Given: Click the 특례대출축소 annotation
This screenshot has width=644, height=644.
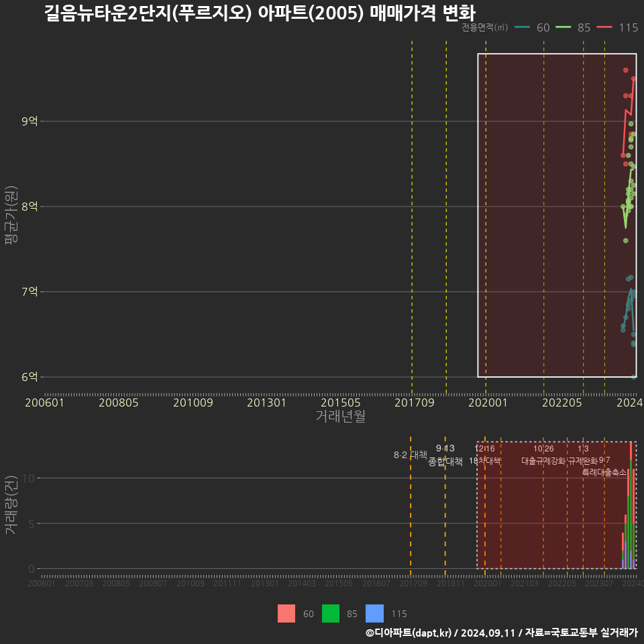Looking at the screenshot, I should (604, 472).
